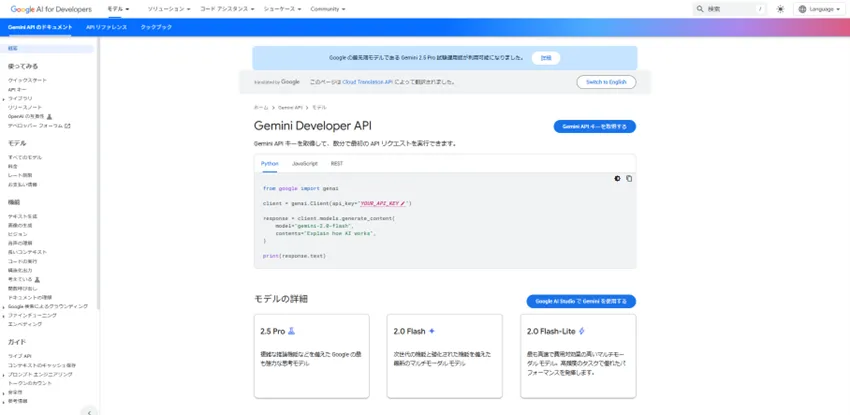
Task: Select the Gemini API のドキュメント tab
Action: (x=40, y=27)
